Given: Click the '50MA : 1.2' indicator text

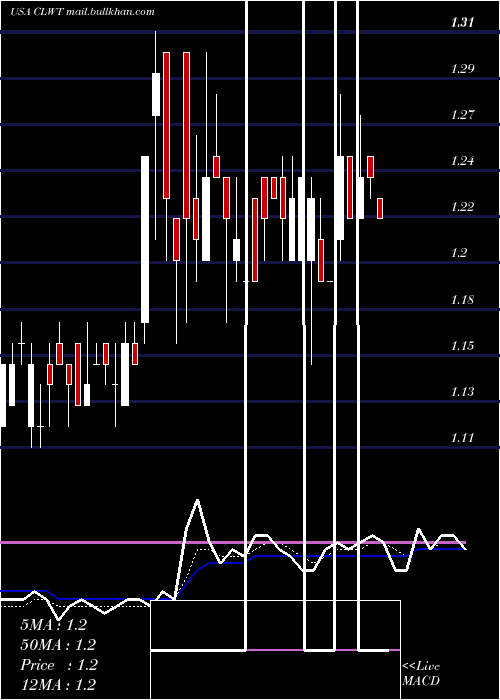Looking at the screenshot, I should click(58, 645).
